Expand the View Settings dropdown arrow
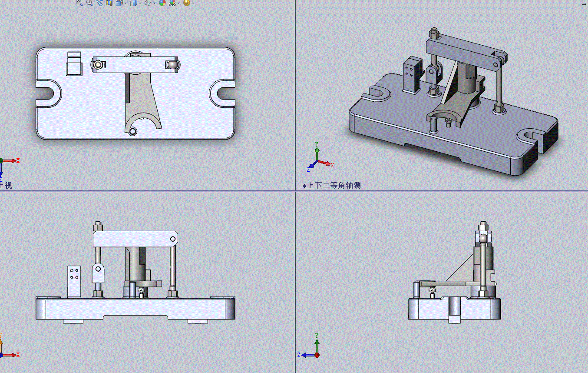The image size is (588, 373). click(193, 3)
